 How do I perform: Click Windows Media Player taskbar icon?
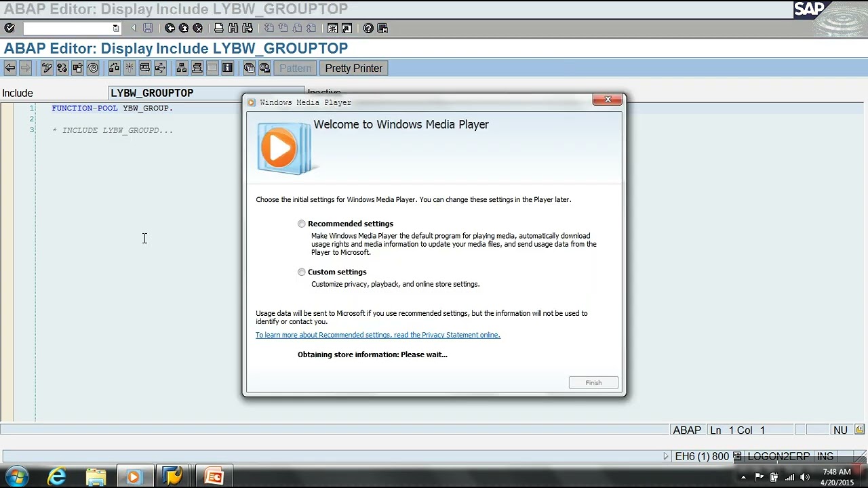point(134,476)
